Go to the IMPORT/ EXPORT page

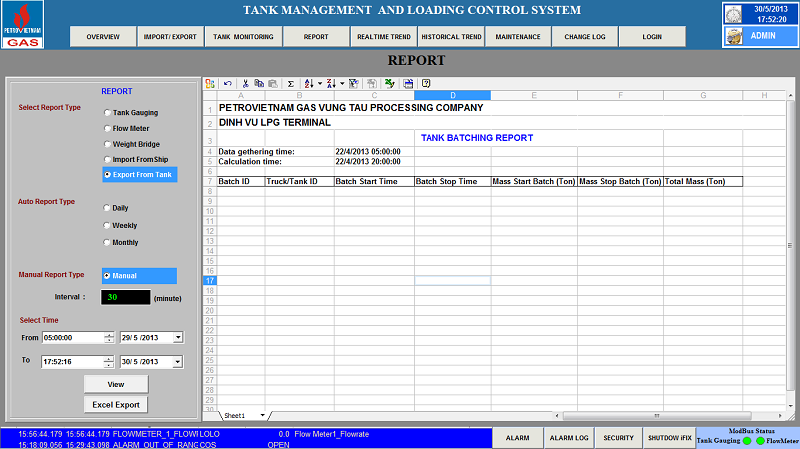pos(170,37)
